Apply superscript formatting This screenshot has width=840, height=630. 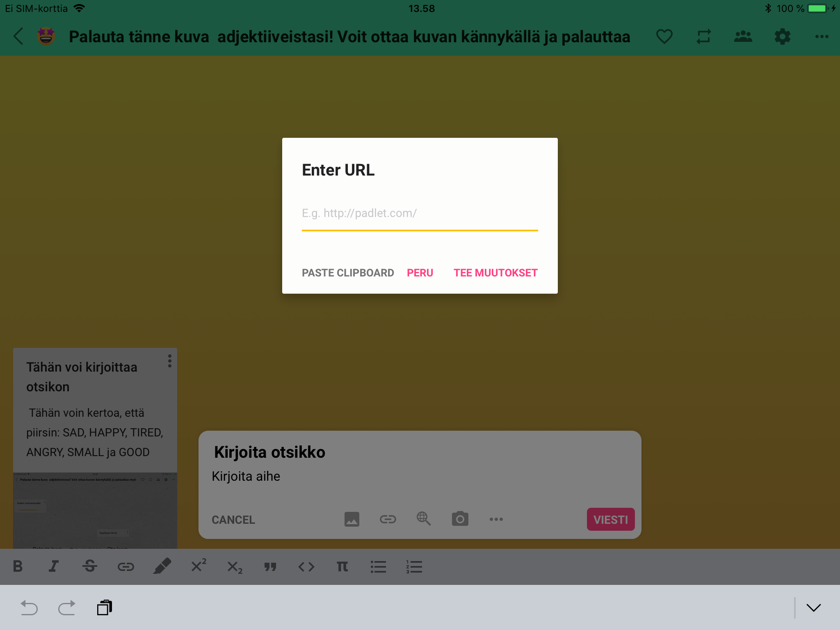[x=199, y=566]
